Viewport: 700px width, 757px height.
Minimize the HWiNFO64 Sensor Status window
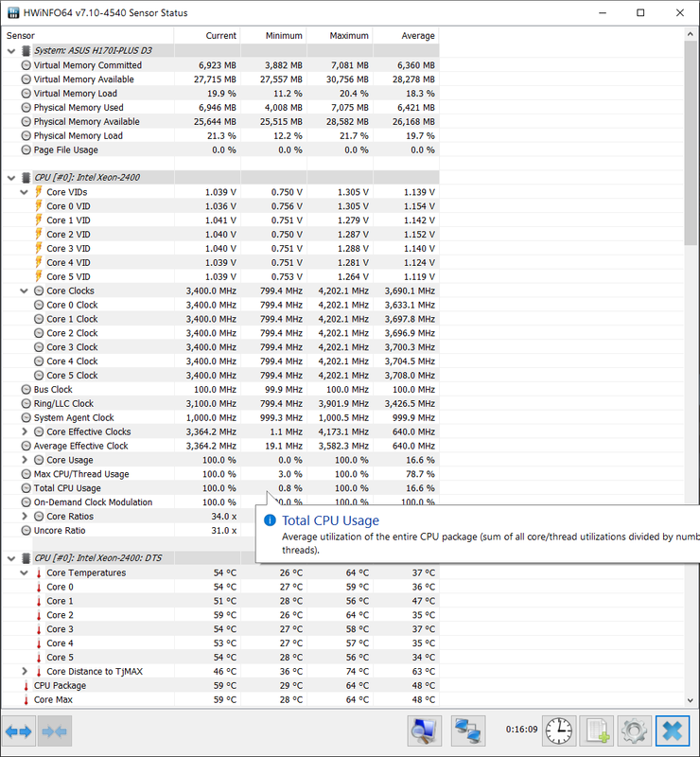coord(603,13)
